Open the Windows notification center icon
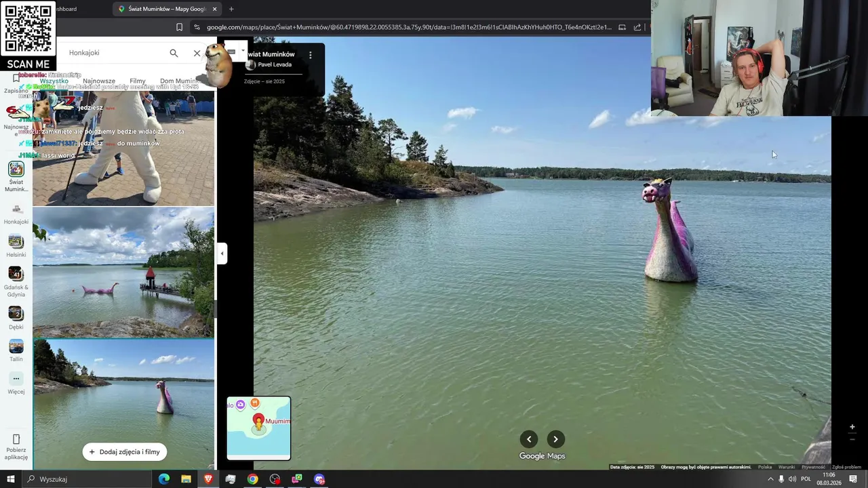The width and height of the screenshot is (868, 488). pyautogui.click(x=853, y=479)
